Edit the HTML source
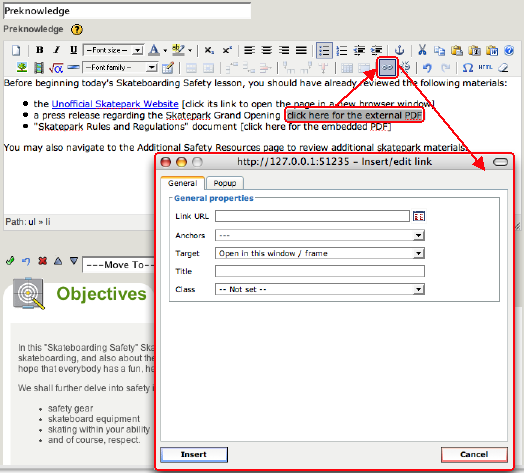 485,68
